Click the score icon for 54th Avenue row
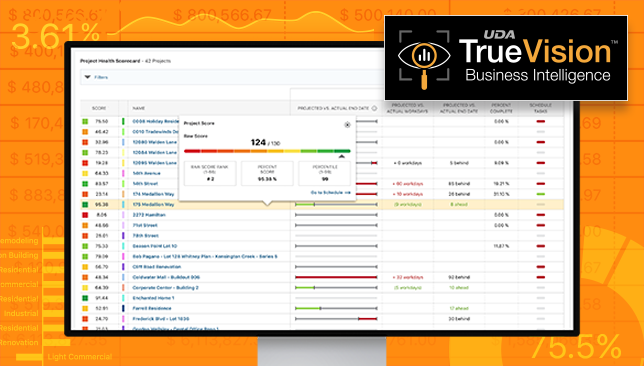Screen dimensions: 644x366 click(x=85, y=173)
